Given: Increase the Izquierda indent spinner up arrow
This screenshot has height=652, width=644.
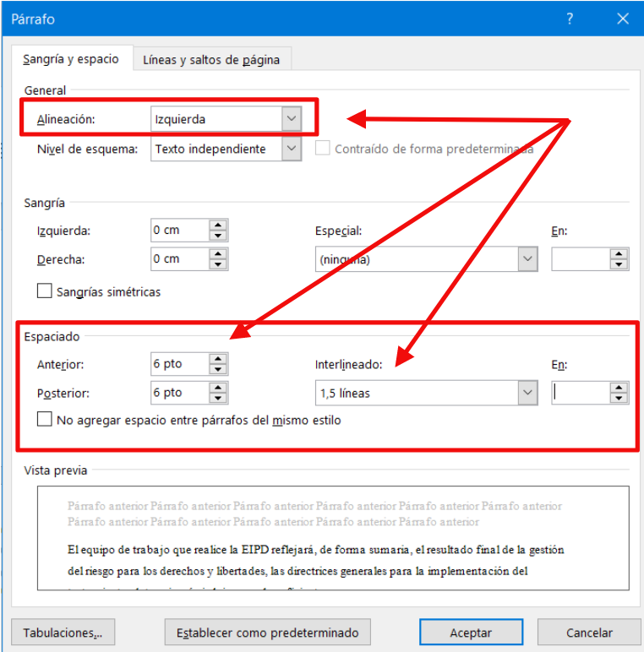Looking at the screenshot, I should click(x=218, y=225).
